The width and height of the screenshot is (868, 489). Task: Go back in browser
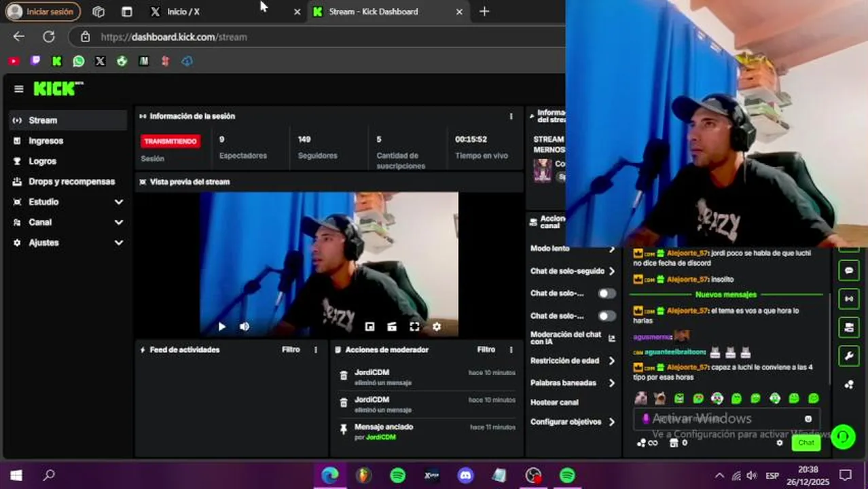19,37
